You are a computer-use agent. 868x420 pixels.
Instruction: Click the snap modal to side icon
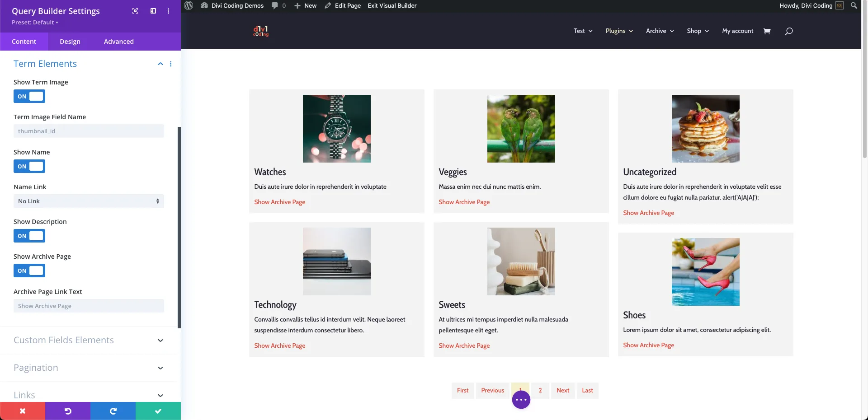pos(153,11)
